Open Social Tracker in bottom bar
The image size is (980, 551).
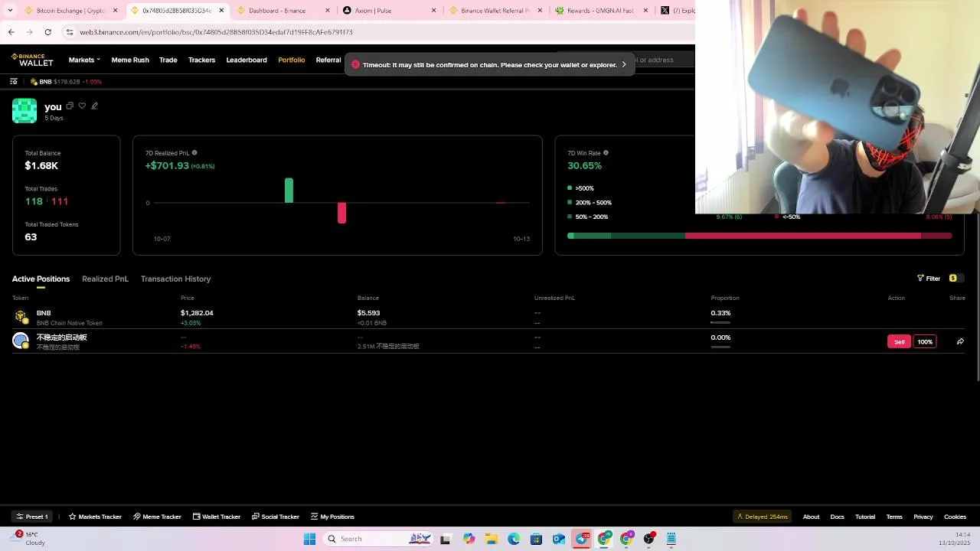[276, 517]
